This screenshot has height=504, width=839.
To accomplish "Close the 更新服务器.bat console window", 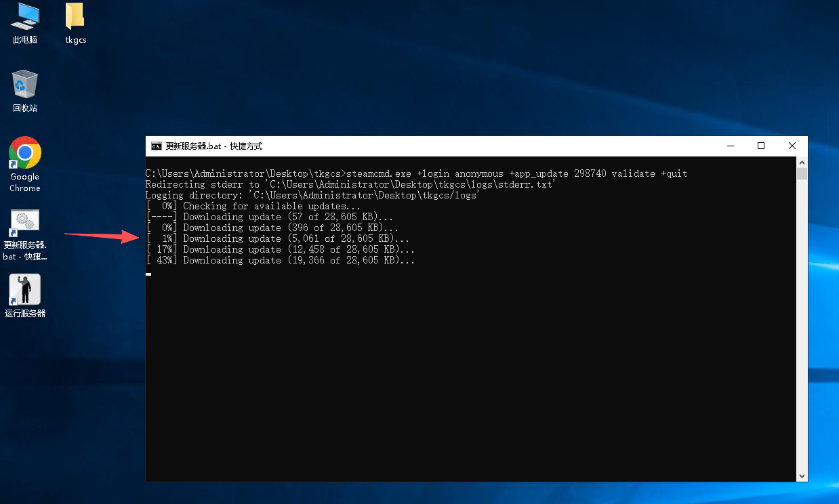I will click(792, 146).
